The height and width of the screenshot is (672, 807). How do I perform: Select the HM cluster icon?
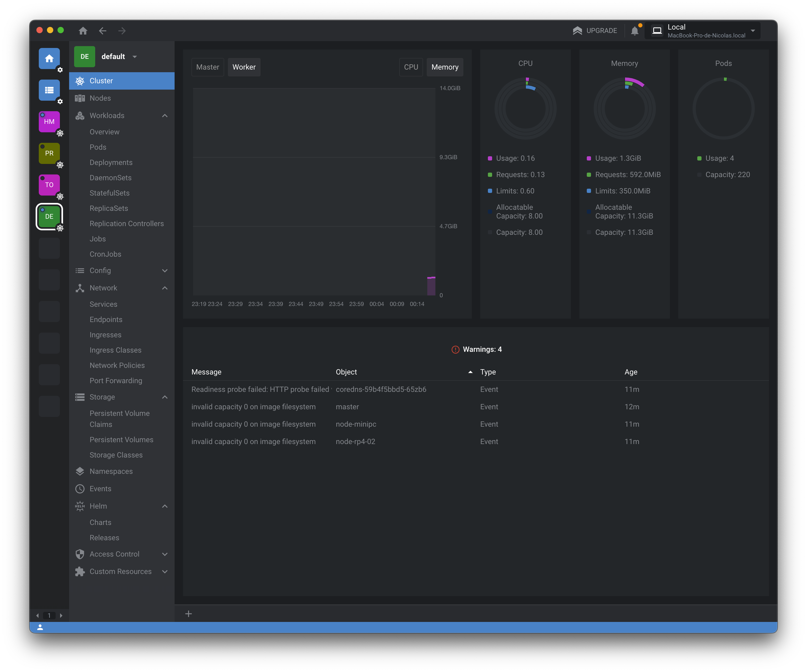[x=49, y=122]
